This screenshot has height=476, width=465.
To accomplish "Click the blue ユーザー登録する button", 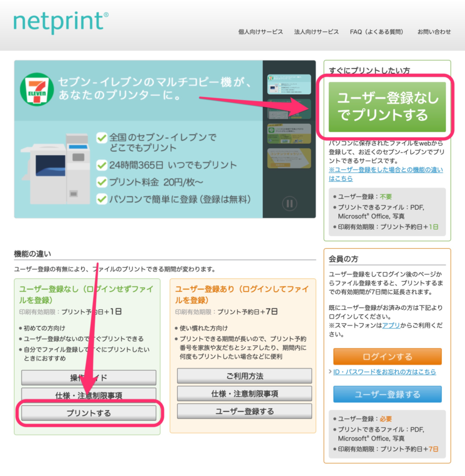I will [387, 394].
